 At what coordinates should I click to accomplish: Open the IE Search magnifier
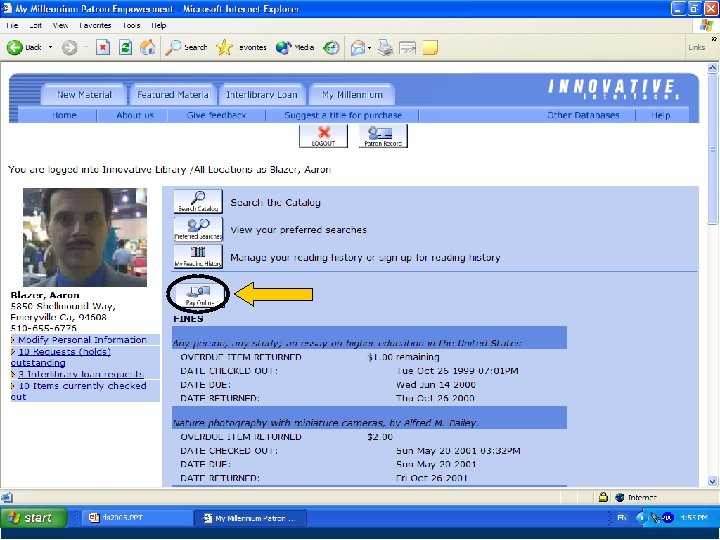pos(173,47)
